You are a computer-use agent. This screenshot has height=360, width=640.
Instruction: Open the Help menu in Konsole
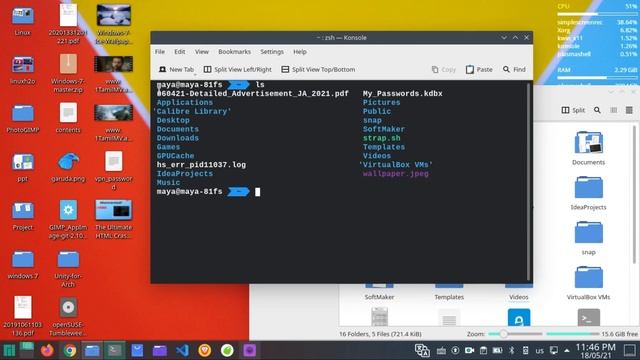pyautogui.click(x=300, y=52)
